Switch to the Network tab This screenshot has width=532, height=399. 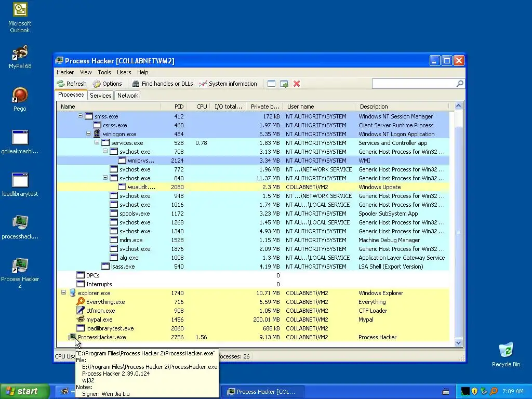pyautogui.click(x=128, y=96)
